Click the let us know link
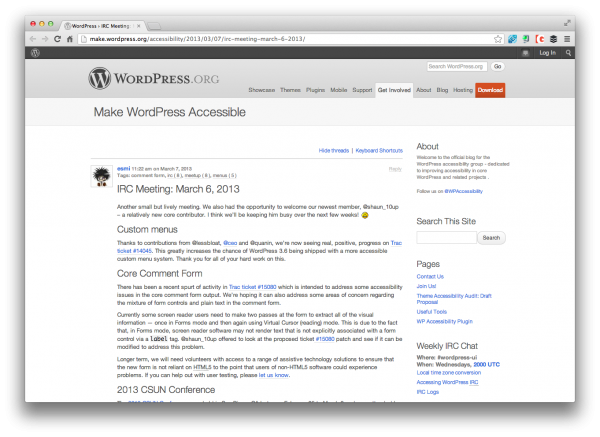 (274, 375)
